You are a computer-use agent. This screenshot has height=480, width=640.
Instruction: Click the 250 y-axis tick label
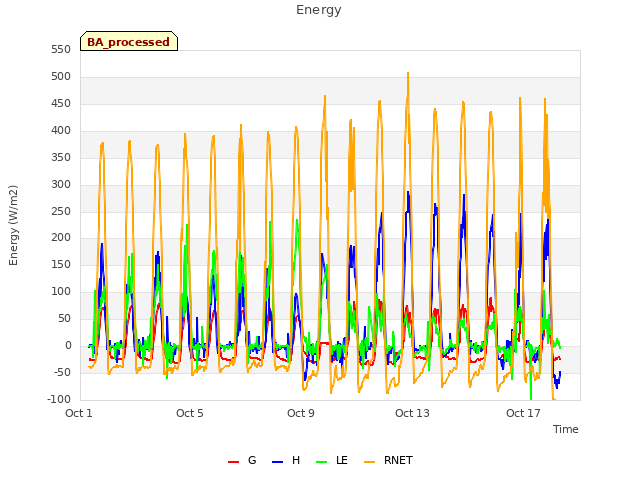click(61, 211)
